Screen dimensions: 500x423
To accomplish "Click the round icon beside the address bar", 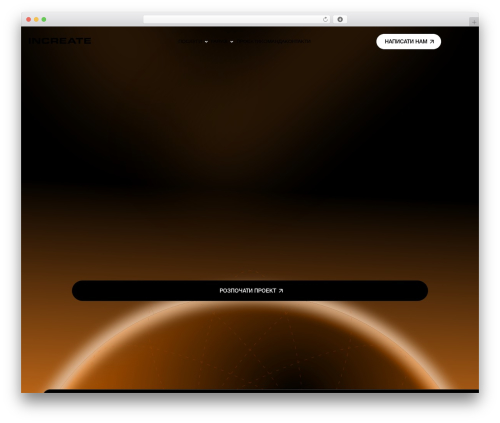I will tap(340, 20).
